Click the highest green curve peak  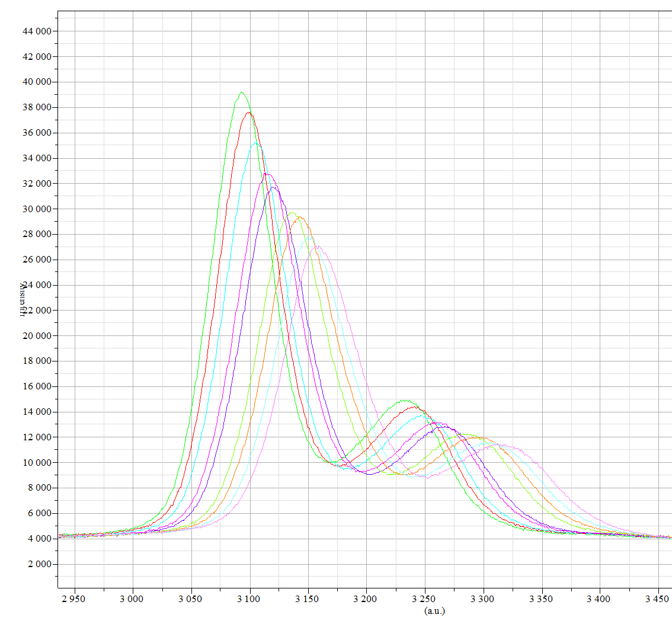(x=241, y=93)
